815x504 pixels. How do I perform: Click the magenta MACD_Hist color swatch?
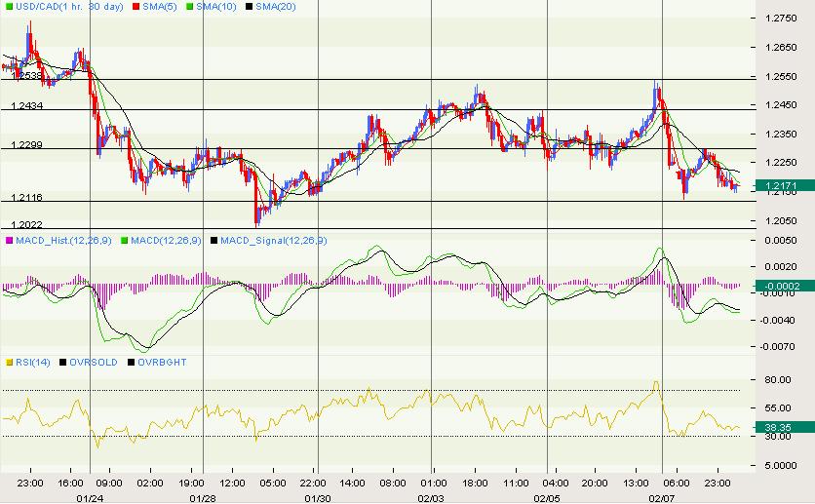point(9,241)
